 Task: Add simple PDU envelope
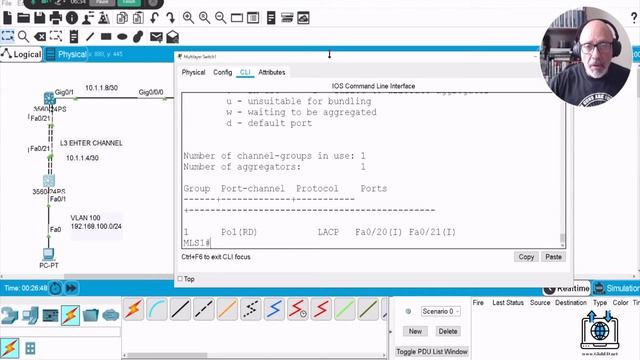click(156, 37)
